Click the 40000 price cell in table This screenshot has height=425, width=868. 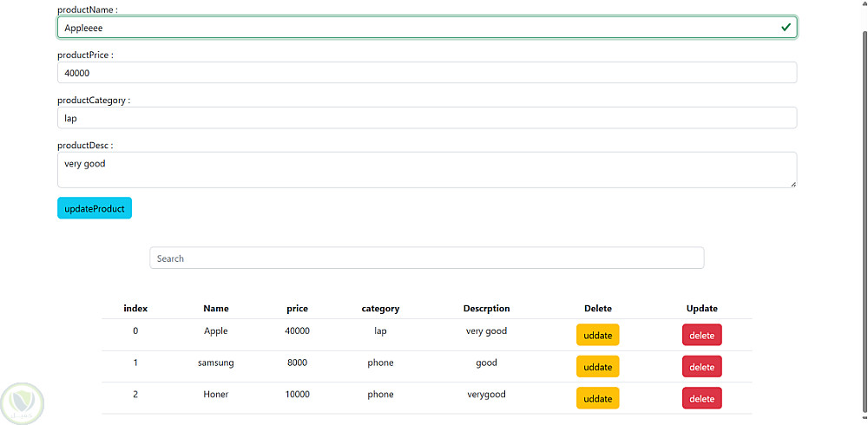point(297,331)
